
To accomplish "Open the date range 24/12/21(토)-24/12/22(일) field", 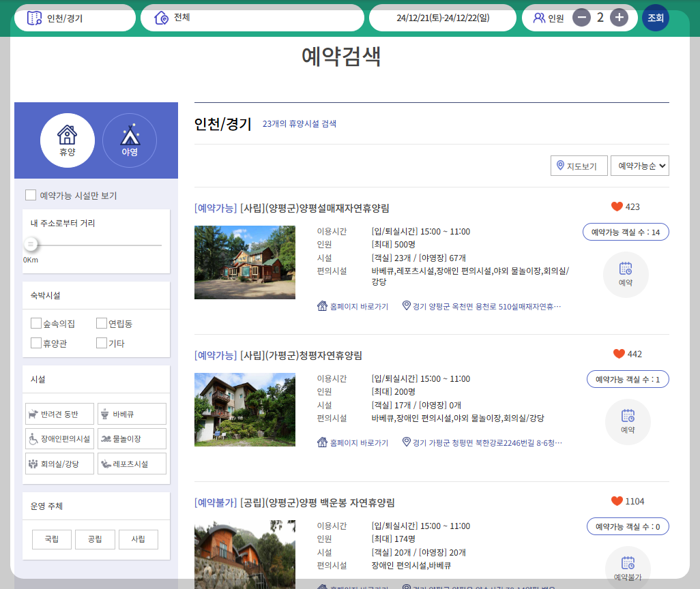I will 443,18.
